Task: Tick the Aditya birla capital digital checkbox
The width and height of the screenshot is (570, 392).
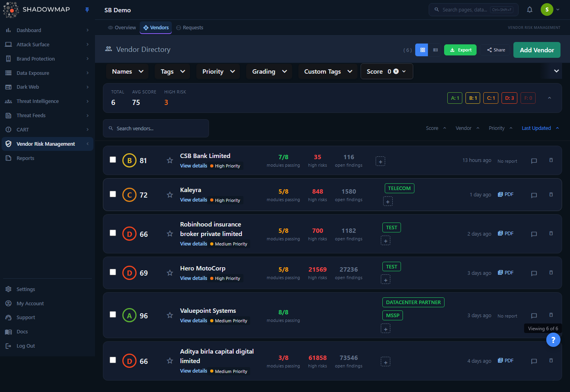Action: [x=113, y=360]
